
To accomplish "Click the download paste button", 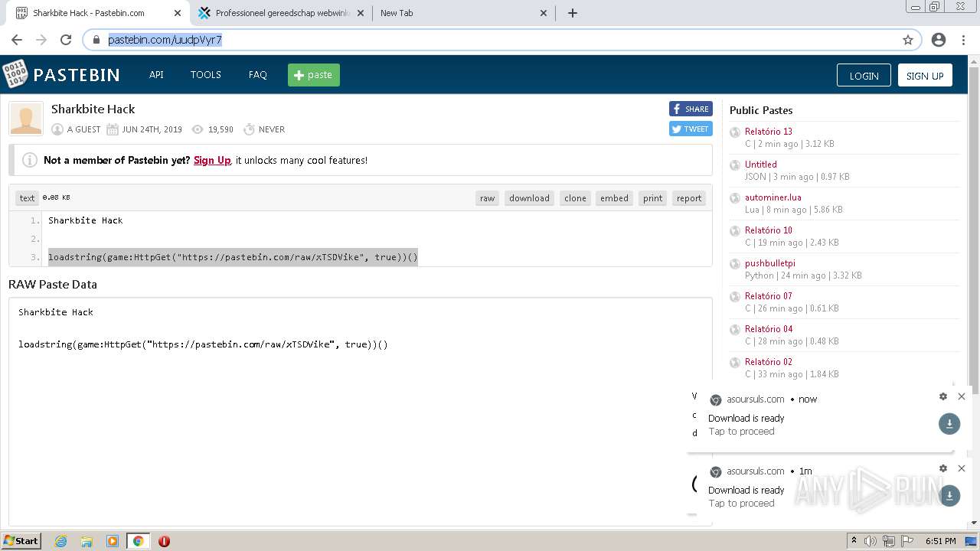I will tap(529, 198).
